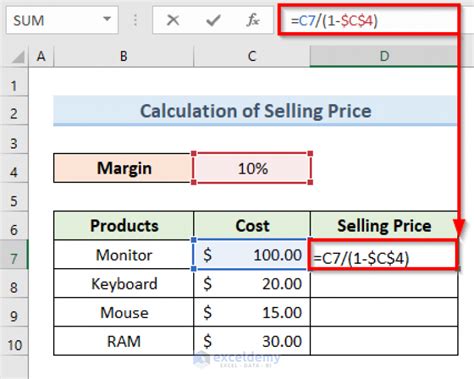This screenshot has width=474, height=379.
Task: Select column A header
Action: [41, 56]
